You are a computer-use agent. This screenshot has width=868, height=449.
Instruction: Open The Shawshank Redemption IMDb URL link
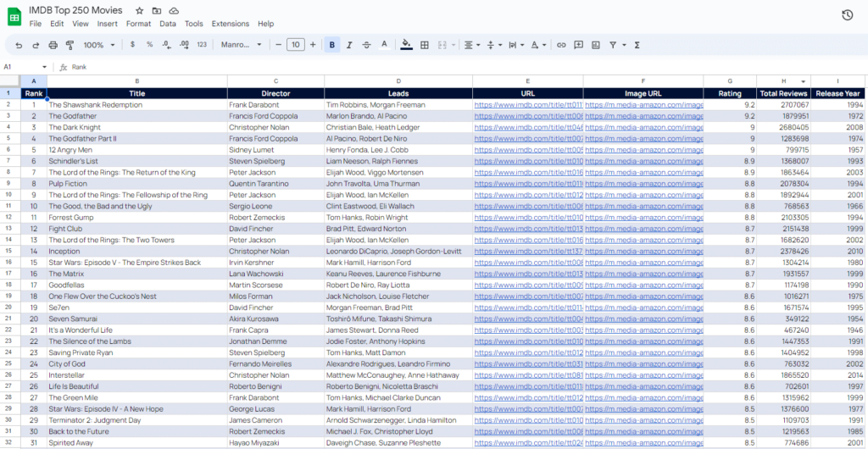[x=527, y=104]
